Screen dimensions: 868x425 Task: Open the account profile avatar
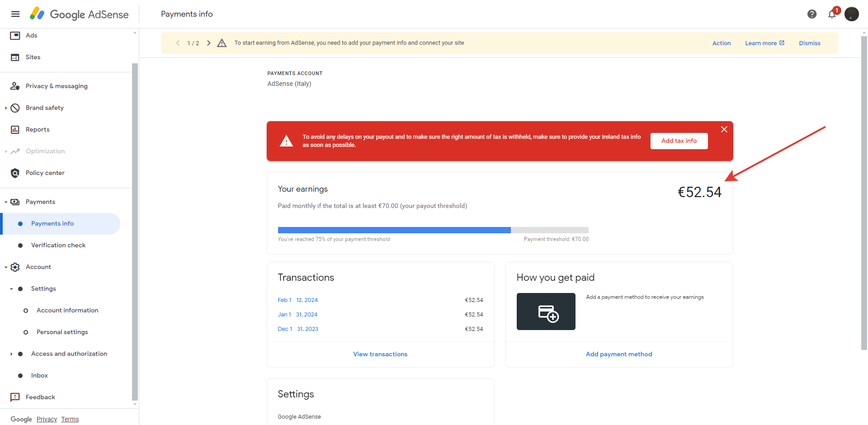852,14
